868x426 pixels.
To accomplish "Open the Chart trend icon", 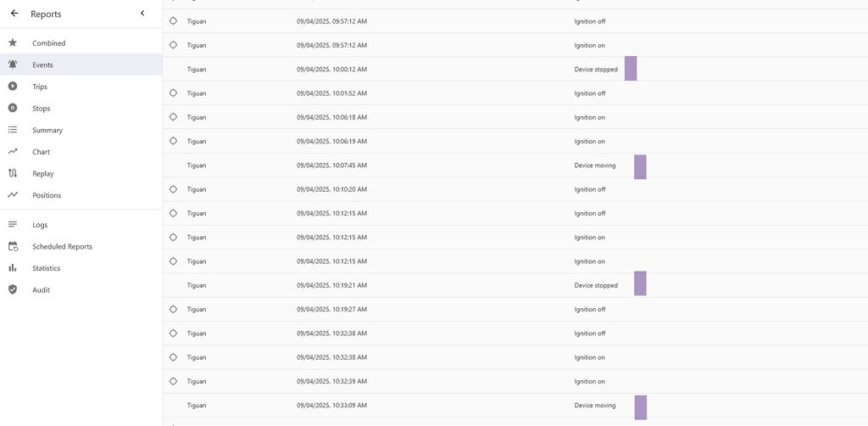I will tap(13, 152).
